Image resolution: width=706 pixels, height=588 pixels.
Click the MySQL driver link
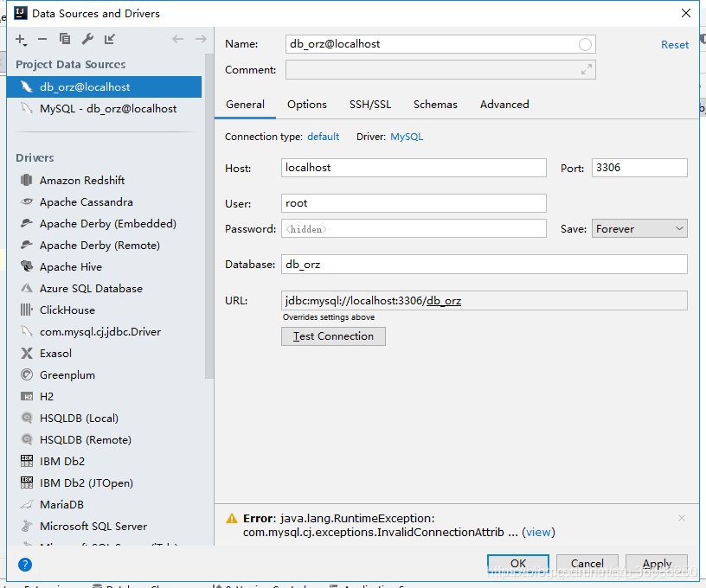[407, 137]
